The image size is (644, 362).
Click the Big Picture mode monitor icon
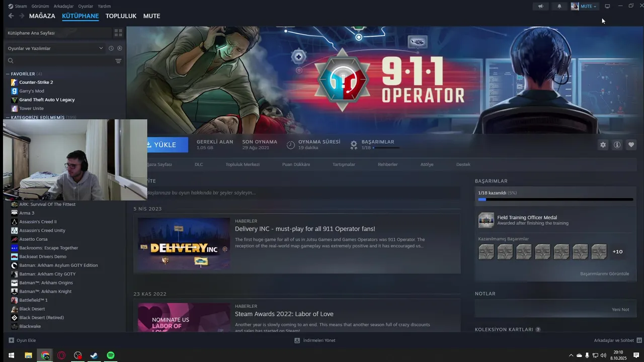click(x=607, y=6)
